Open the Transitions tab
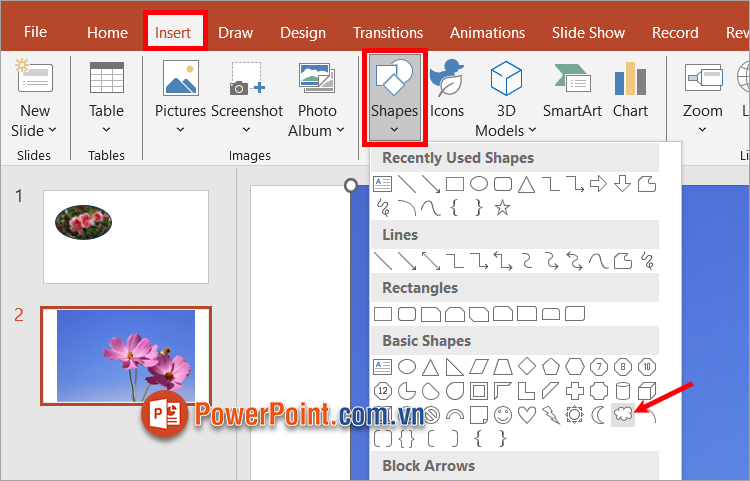The width and height of the screenshot is (750, 481). pyautogui.click(x=388, y=32)
